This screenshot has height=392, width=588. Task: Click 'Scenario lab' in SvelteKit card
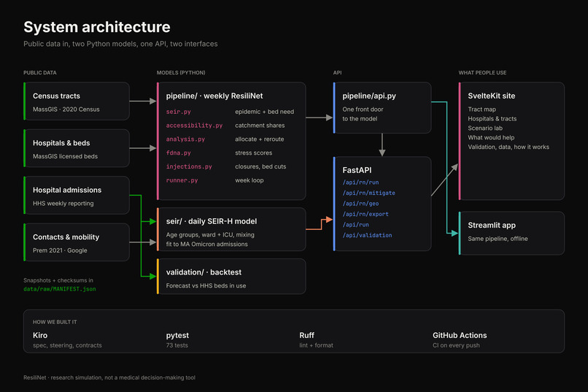pos(485,128)
